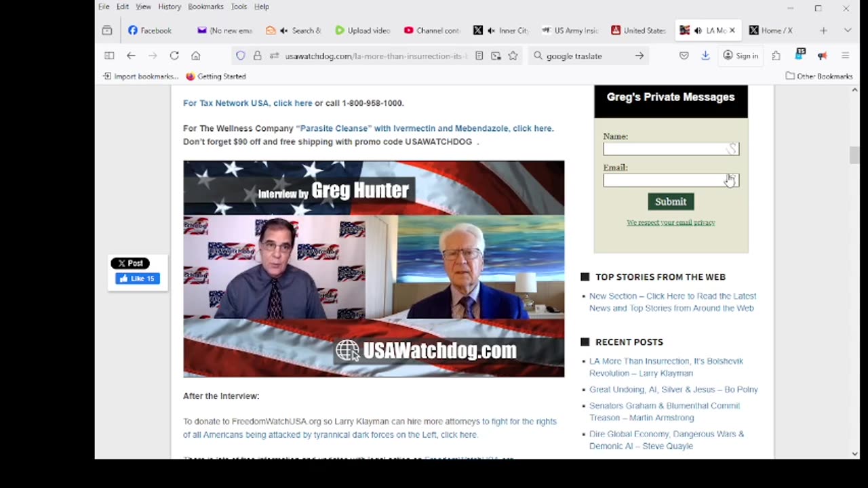Open the Edit menu
Viewport: 868px width, 488px height.
click(x=122, y=7)
